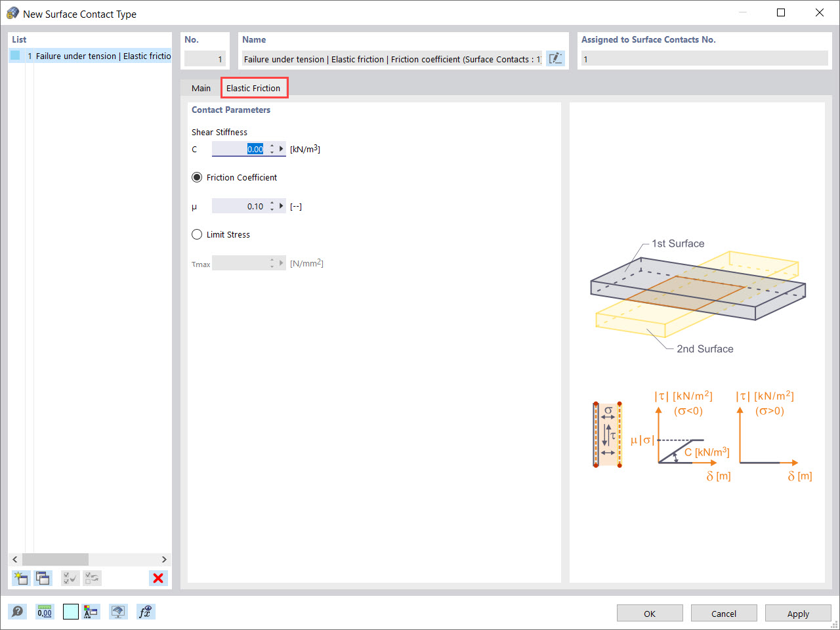Select the Limit Stress option
Image resolution: width=840 pixels, height=630 pixels.
tap(197, 234)
